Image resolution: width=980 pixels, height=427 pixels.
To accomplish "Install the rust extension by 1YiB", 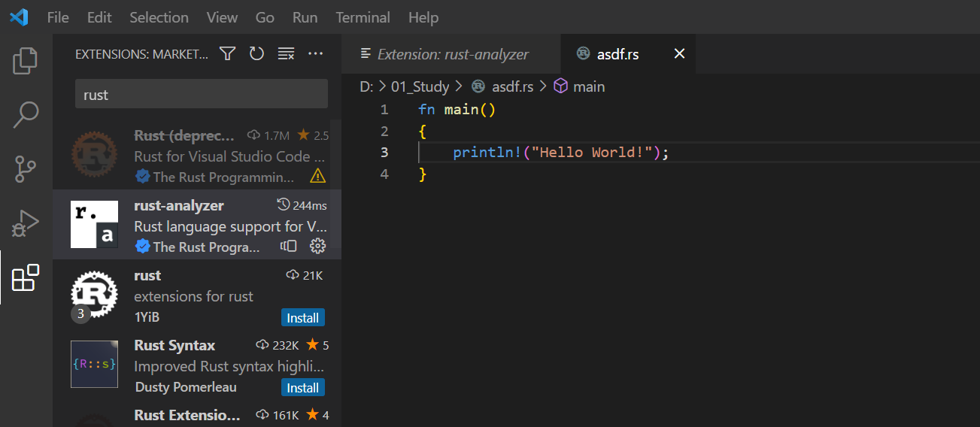I will click(303, 318).
